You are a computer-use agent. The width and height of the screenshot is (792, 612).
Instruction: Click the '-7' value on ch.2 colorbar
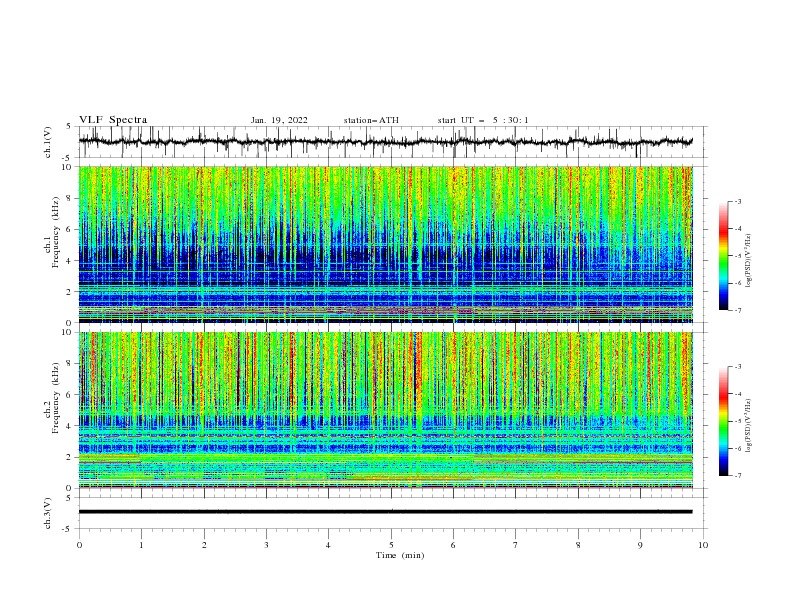pos(738,476)
